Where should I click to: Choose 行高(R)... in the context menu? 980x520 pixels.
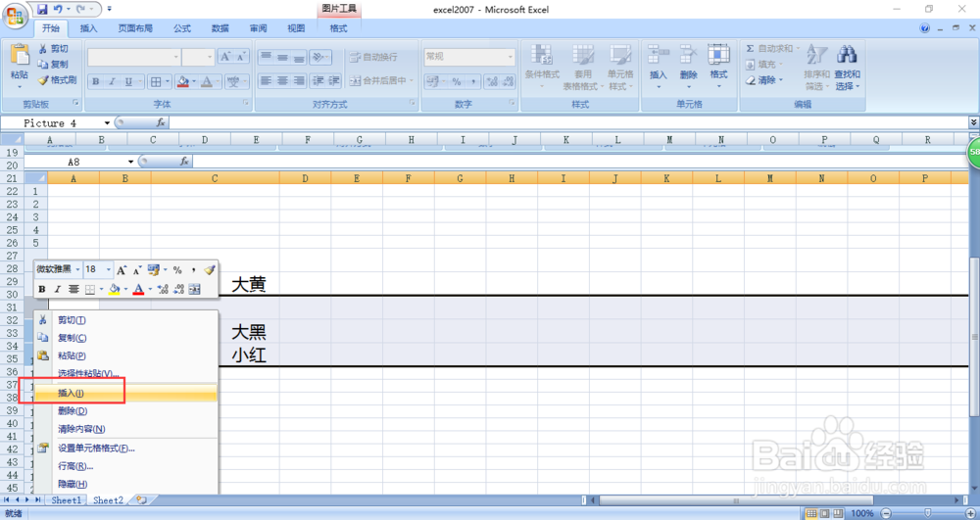[x=125, y=466]
